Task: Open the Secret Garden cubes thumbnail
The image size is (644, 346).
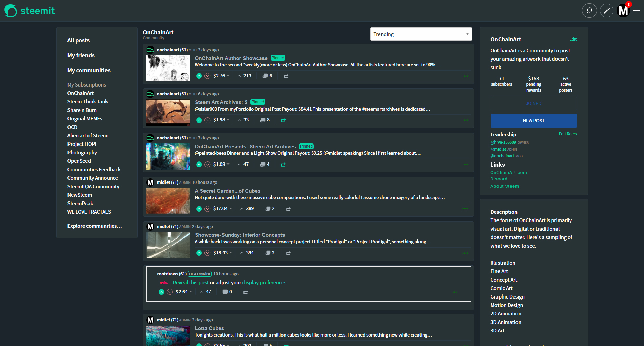Action: [x=168, y=201]
